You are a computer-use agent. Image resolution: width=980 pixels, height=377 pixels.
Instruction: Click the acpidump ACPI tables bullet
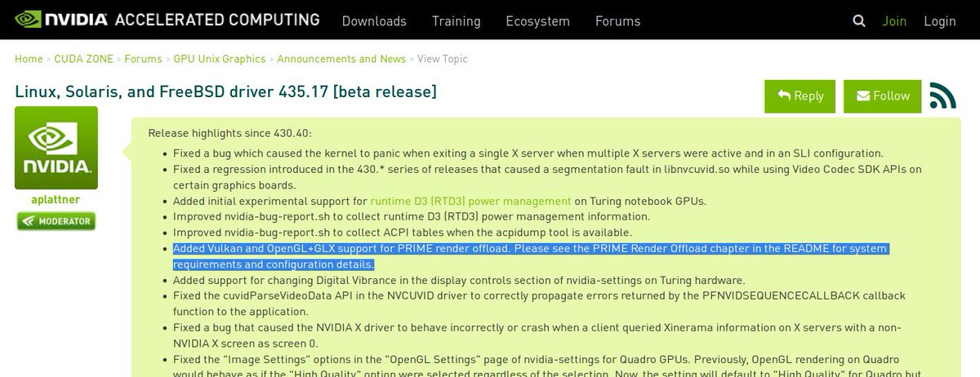tap(402, 233)
